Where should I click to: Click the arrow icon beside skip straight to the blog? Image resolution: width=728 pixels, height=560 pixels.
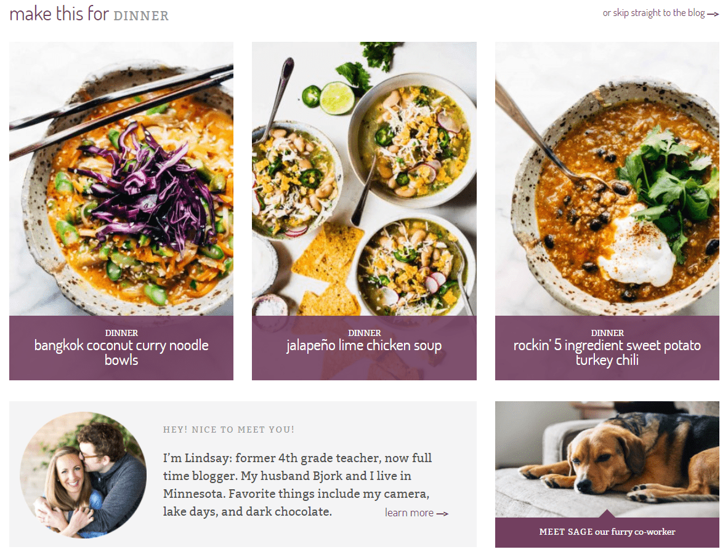(713, 14)
